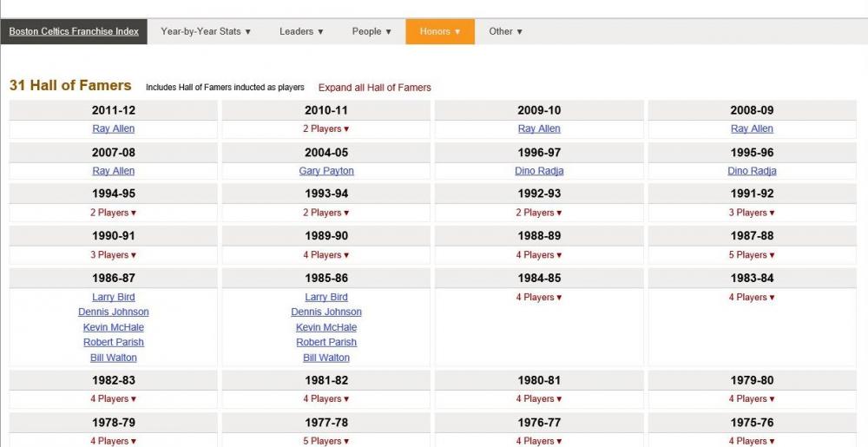Open Ray Allen link under 2011-12

click(114, 128)
